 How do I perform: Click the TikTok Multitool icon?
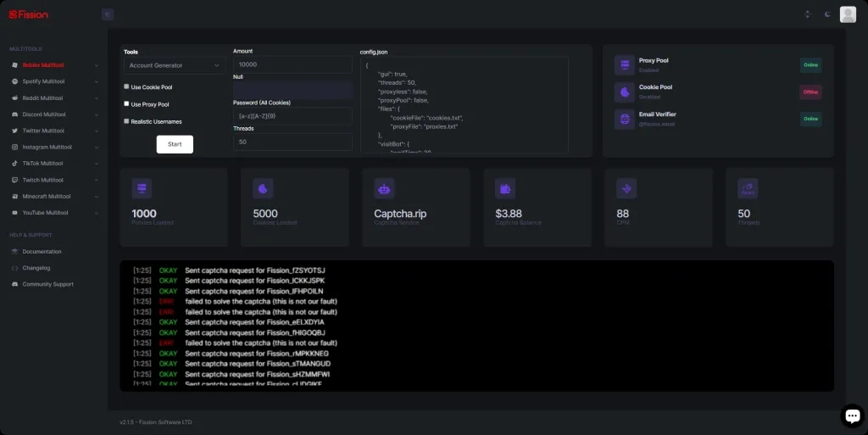tap(15, 164)
